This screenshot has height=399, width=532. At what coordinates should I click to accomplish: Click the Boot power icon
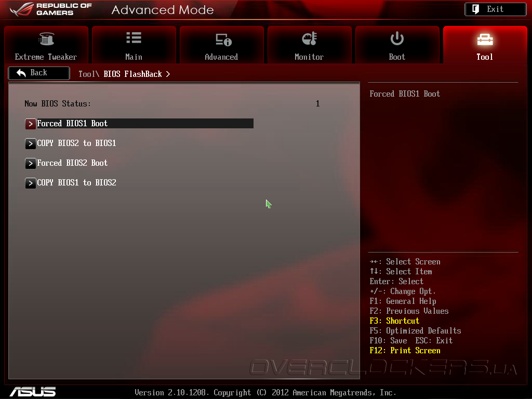point(397,38)
